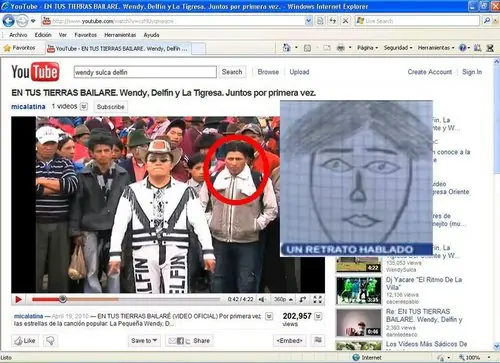Expand the Página dropdown
This screenshot has height=363, width=500.
pyautogui.click(x=367, y=48)
